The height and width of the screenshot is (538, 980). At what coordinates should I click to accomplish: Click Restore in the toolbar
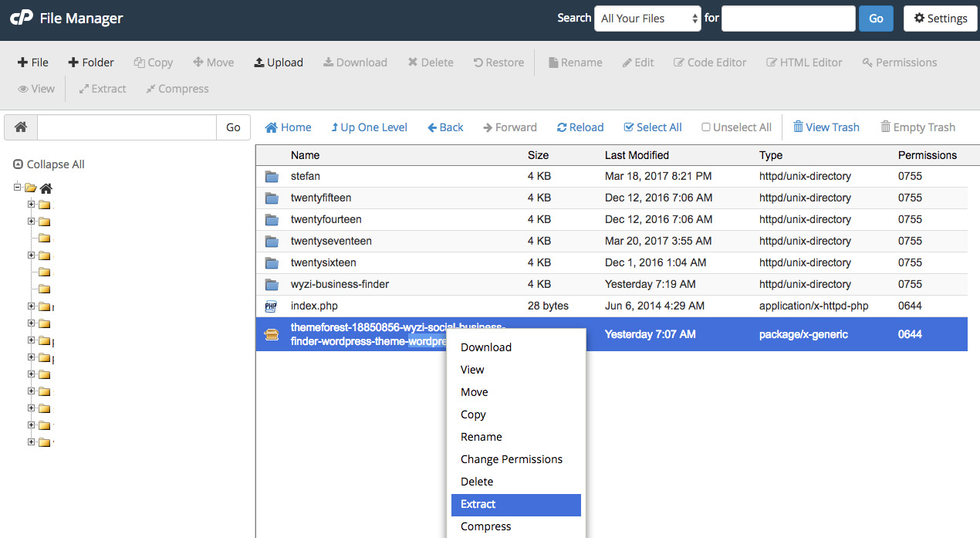498,63
